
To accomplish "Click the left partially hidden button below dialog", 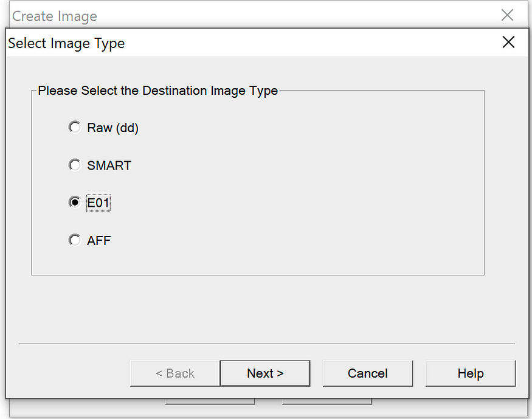I will [x=210, y=402].
